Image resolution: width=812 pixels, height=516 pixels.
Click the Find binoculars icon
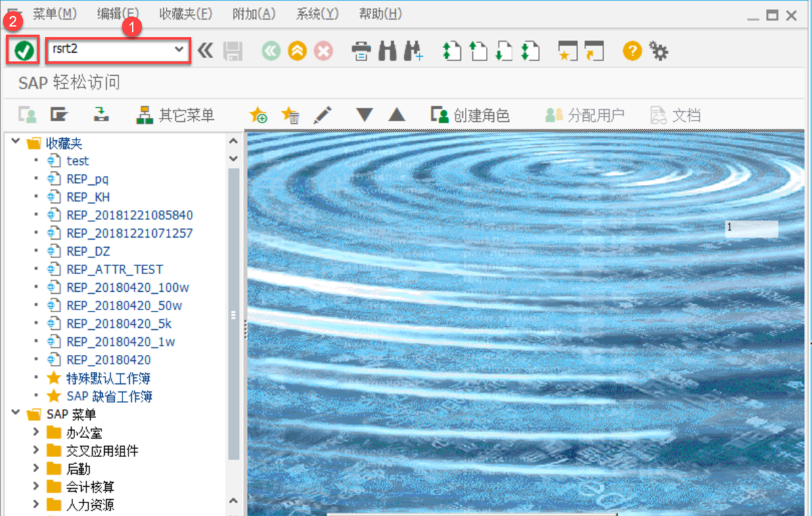[387, 51]
